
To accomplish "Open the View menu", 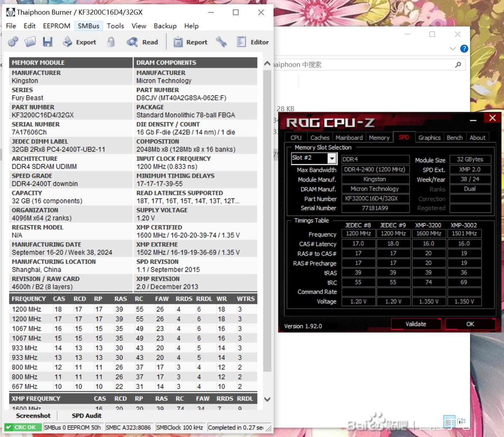I will click(139, 26).
